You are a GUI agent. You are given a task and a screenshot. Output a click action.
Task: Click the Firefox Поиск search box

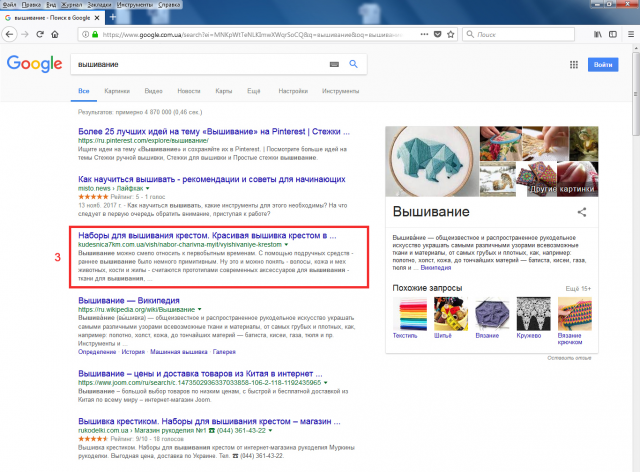pyautogui.click(x=519, y=34)
